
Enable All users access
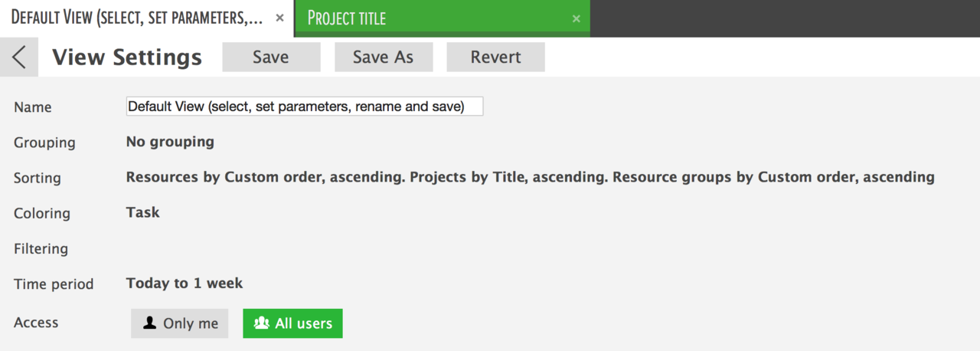click(292, 323)
